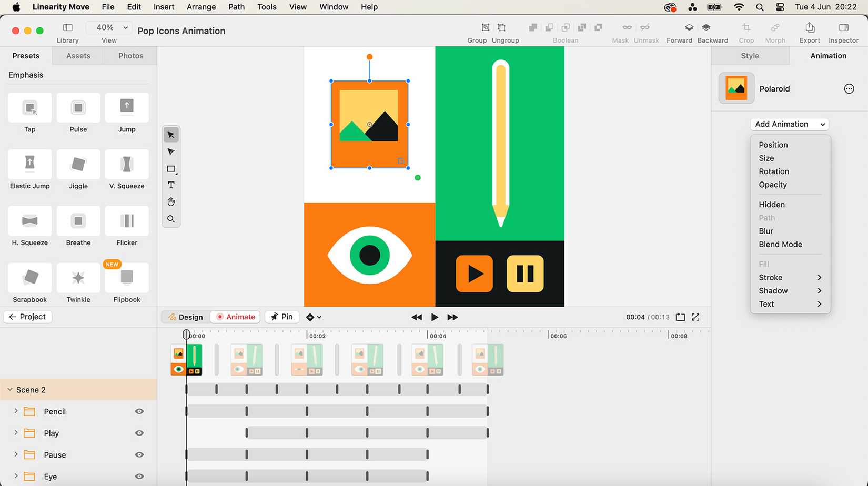Go back using the Project button
Viewport: 868px width, 486px height.
[x=27, y=317]
